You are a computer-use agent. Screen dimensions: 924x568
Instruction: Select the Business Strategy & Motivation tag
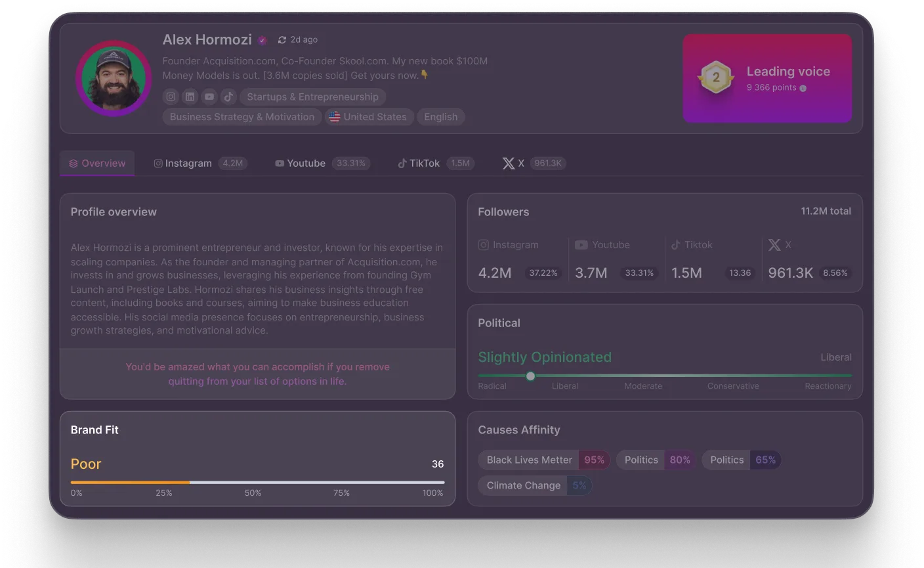coord(242,117)
